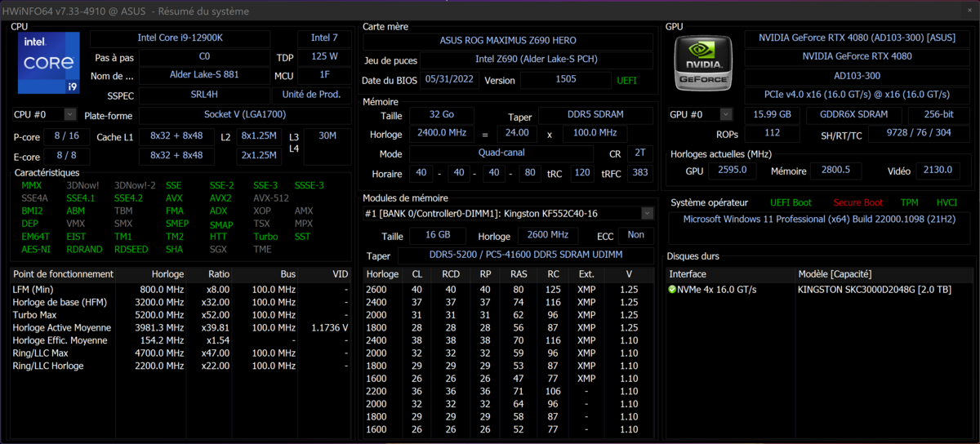The height and width of the screenshot is (444, 980).
Task: Click the Unité de Prod. field
Action: click(x=313, y=95)
